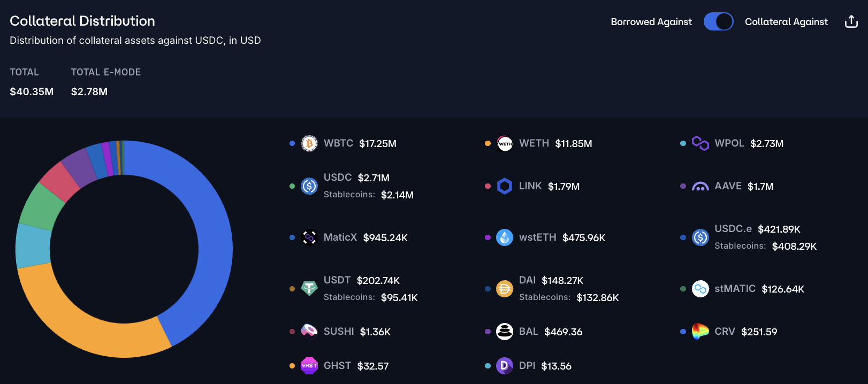The height and width of the screenshot is (384, 868).
Task: Click the SUSHI token icon
Action: tap(309, 332)
